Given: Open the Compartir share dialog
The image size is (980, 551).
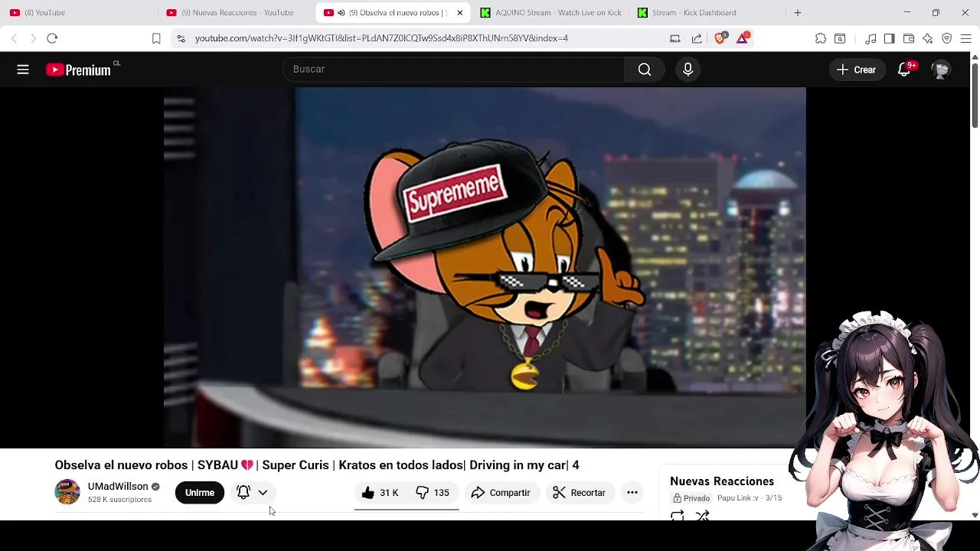Looking at the screenshot, I should pos(501,493).
